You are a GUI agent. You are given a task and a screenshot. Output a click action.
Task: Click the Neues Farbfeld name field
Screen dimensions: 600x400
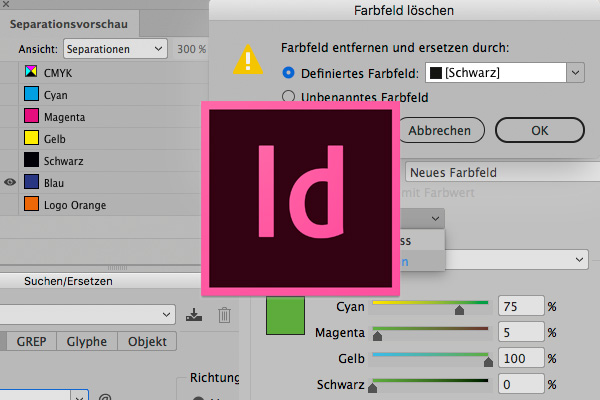click(500, 173)
